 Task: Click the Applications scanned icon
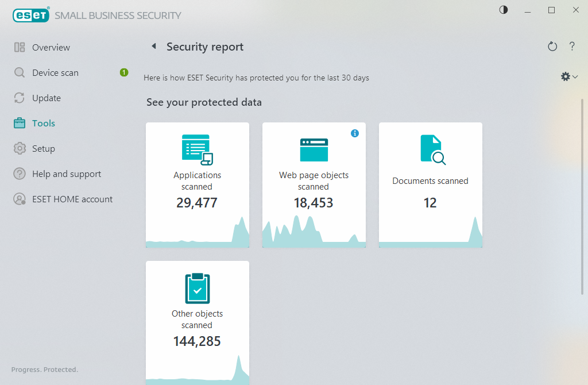[x=198, y=150]
